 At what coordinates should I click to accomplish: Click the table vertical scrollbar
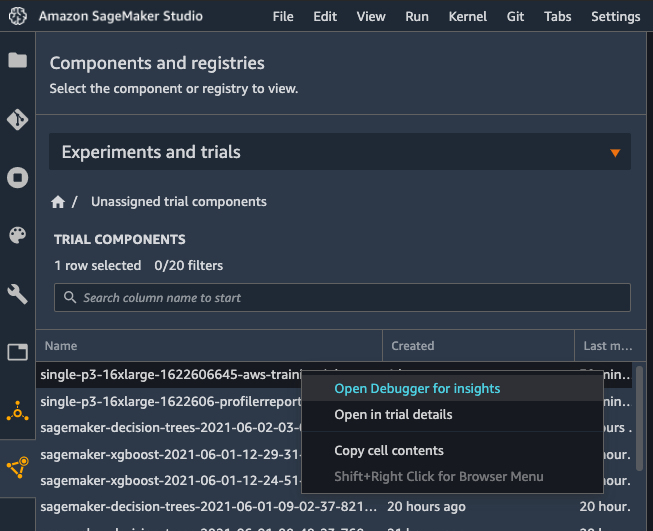(639, 419)
